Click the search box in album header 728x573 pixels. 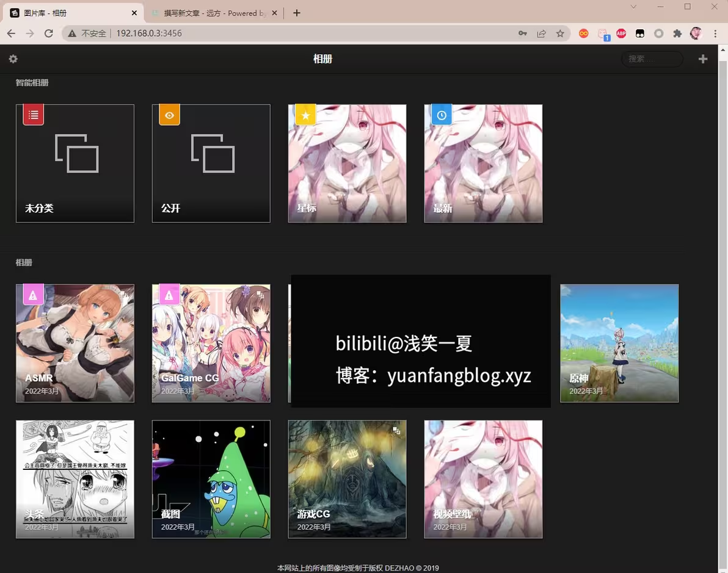coord(652,59)
